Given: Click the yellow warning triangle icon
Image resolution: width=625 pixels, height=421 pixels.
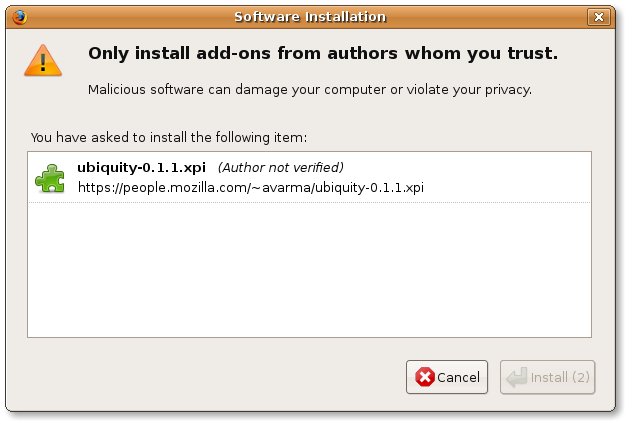Looking at the screenshot, I should click(x=42, y=61).
